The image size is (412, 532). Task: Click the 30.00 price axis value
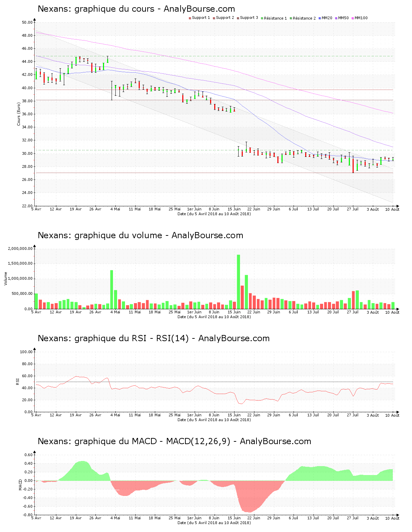click(27, 153)
